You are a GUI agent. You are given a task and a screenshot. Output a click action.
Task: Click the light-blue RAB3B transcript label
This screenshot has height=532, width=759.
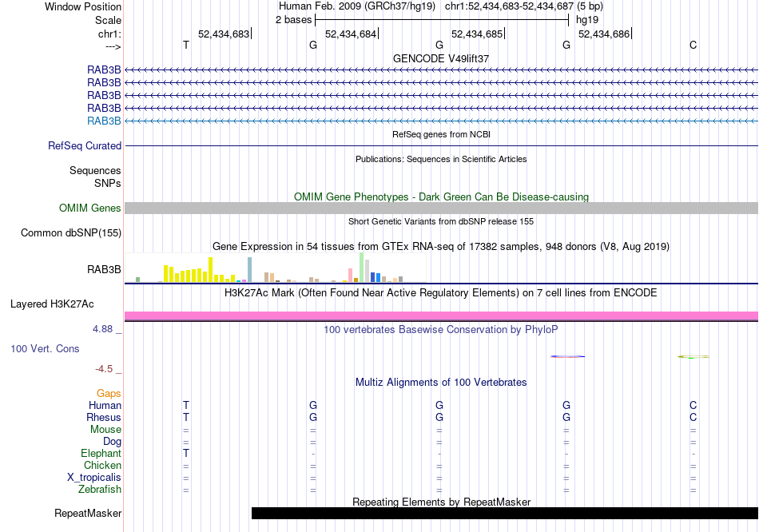click(104, 121)
